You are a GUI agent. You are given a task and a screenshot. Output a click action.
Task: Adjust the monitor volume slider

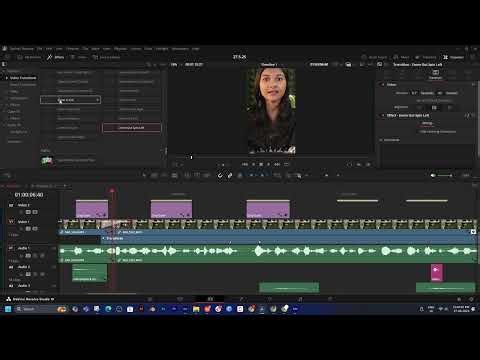(x=445, y=175)
